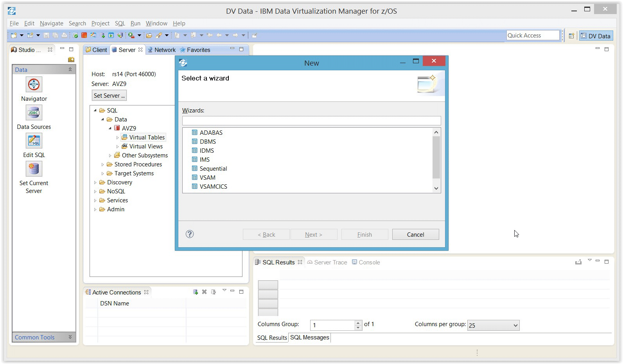Increment the Columns Group spinner
This screenshot has height=364, width=623.
click(x=358, y=323)
